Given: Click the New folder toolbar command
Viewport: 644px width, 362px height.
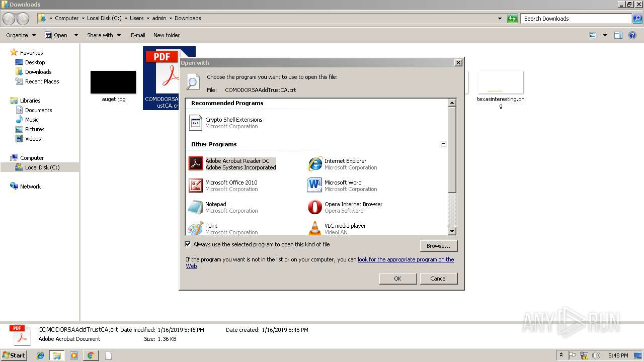Looking at the screenshot, I should coord(167,35).
